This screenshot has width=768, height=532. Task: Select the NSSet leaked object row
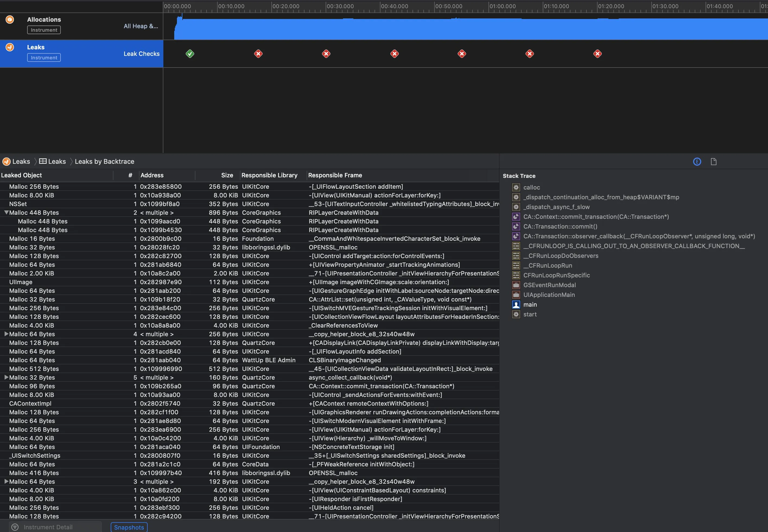tap(18, 204)
